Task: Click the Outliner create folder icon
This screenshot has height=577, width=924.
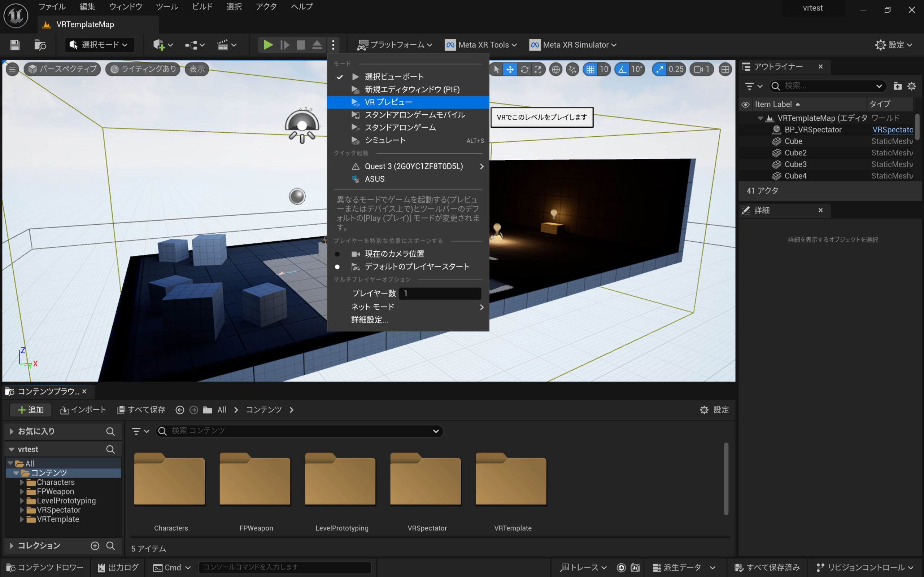Action: pyautogui.click(x=897, y=86)
